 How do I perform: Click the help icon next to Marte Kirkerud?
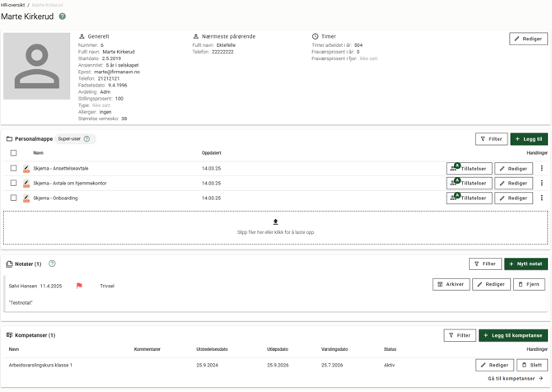63,16
